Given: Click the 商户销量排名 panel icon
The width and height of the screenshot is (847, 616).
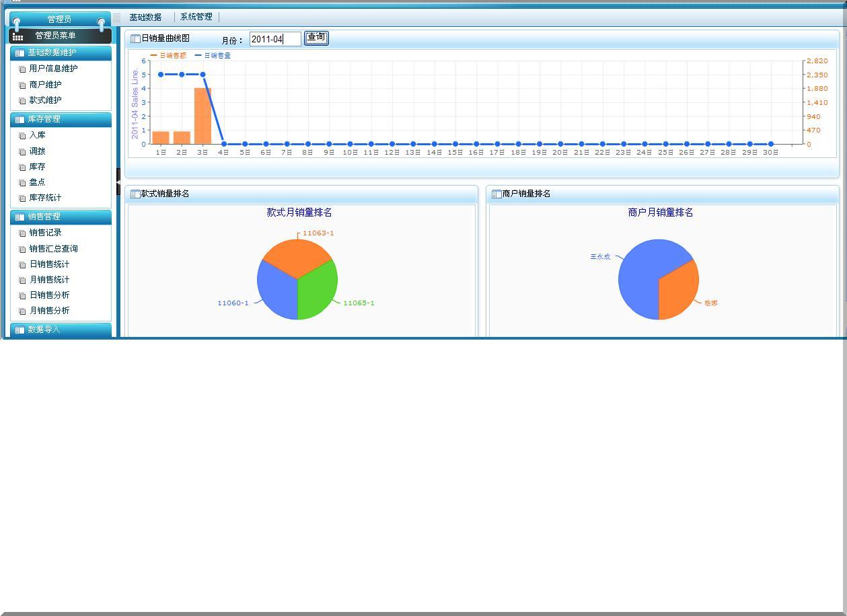Looking at the screenshot, I should point(496,194).
